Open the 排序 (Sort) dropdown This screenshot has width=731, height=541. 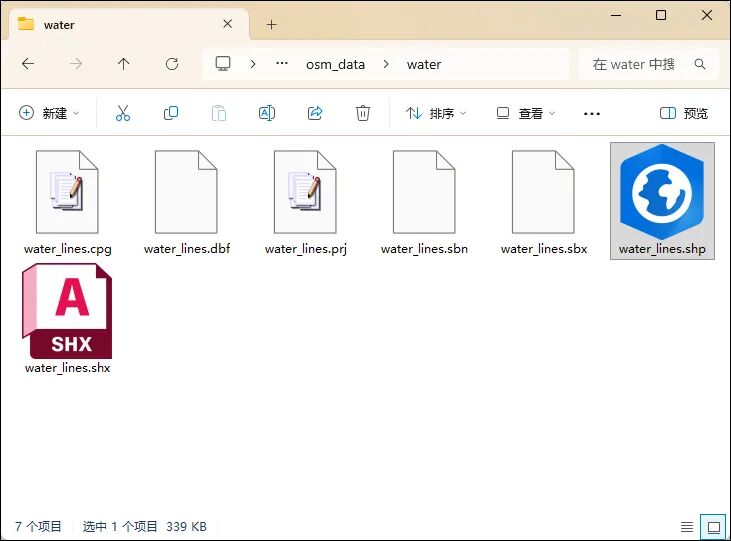click(436, 113)
